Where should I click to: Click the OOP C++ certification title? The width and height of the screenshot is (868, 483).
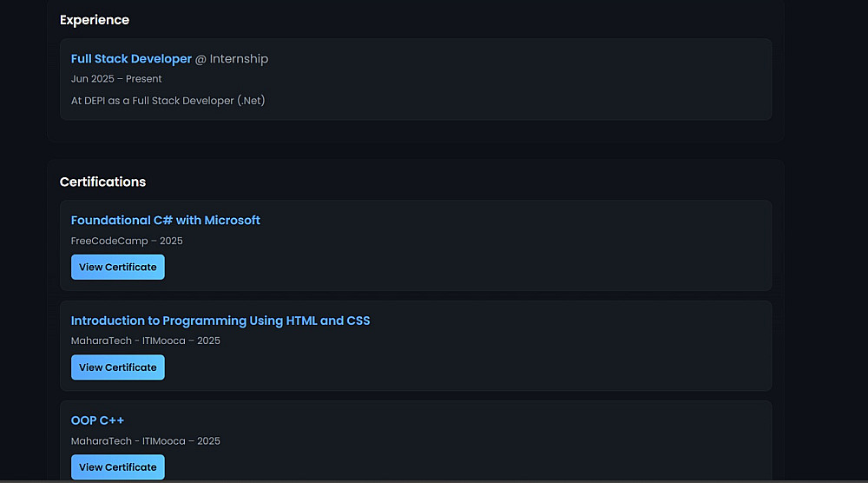tap(97, 420)
